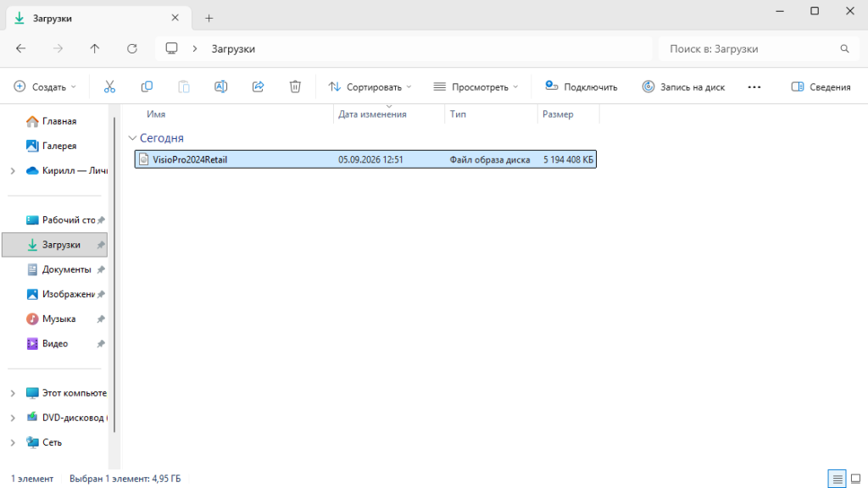The height and width of the screenshot is (488, 868).
Task: Sort by the Тип column header
Action: pos(458,114)
